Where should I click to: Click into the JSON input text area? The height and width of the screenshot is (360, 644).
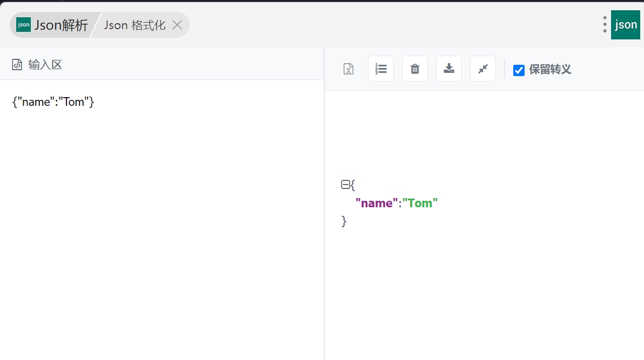pos(162,220)
